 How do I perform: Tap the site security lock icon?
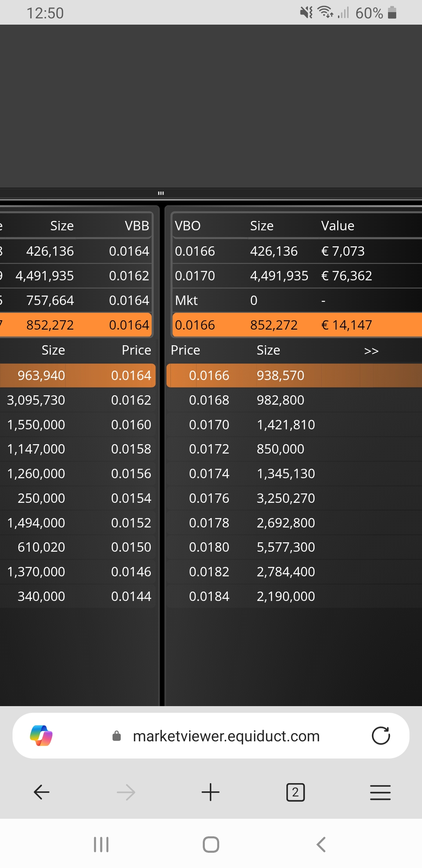116,736
